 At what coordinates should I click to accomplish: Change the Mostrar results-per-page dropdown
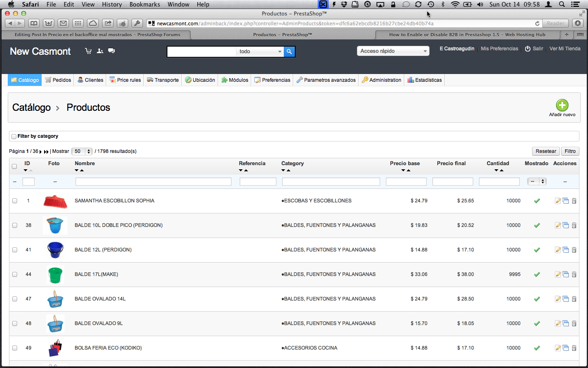[82, 151]
